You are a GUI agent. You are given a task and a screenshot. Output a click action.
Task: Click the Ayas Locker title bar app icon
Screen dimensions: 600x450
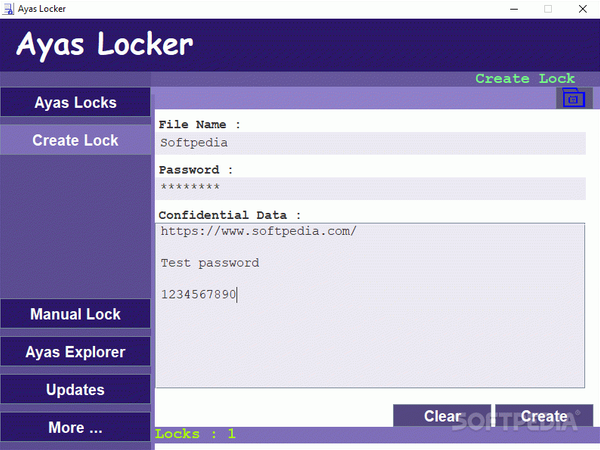tap(8, 9)
